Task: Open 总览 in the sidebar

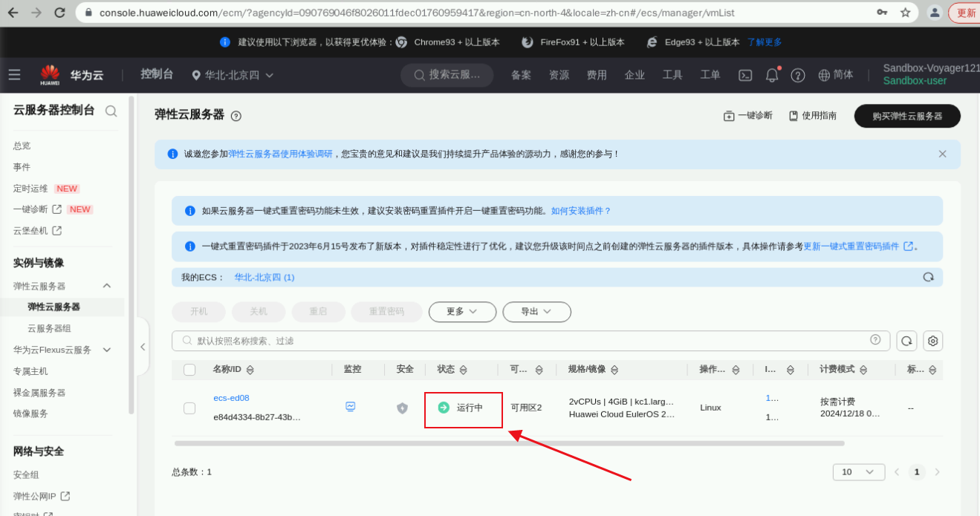Action: tap(22, 146)
